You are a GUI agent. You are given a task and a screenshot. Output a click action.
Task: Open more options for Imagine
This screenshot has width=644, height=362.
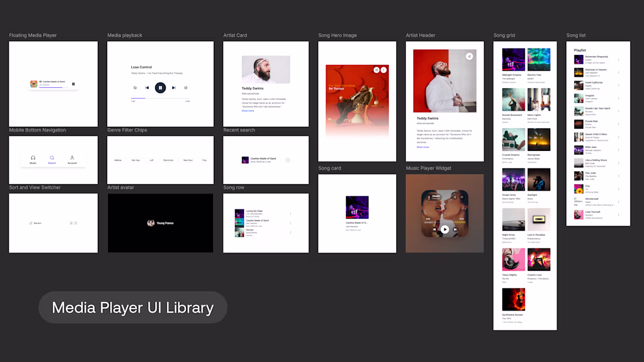pyautogui.click(x=619, y=98)
